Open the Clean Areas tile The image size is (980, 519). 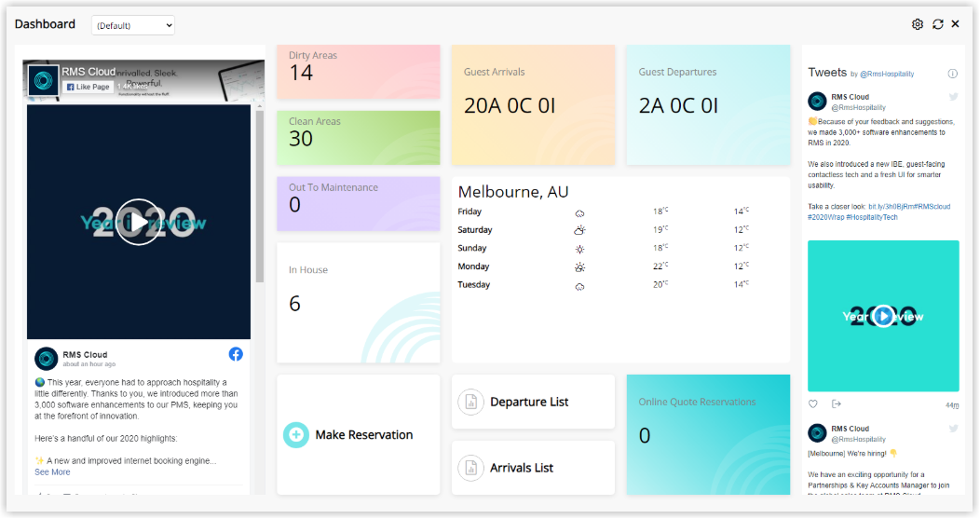[358, 138]
